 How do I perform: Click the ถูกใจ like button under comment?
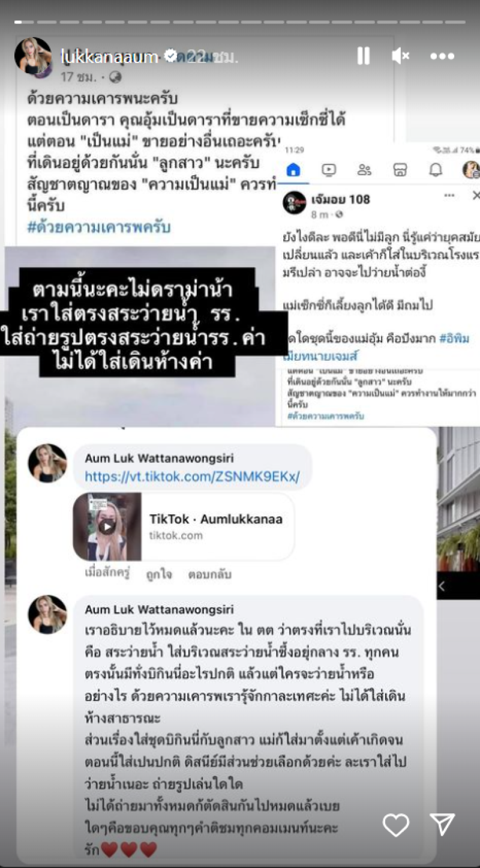point(159,574)
